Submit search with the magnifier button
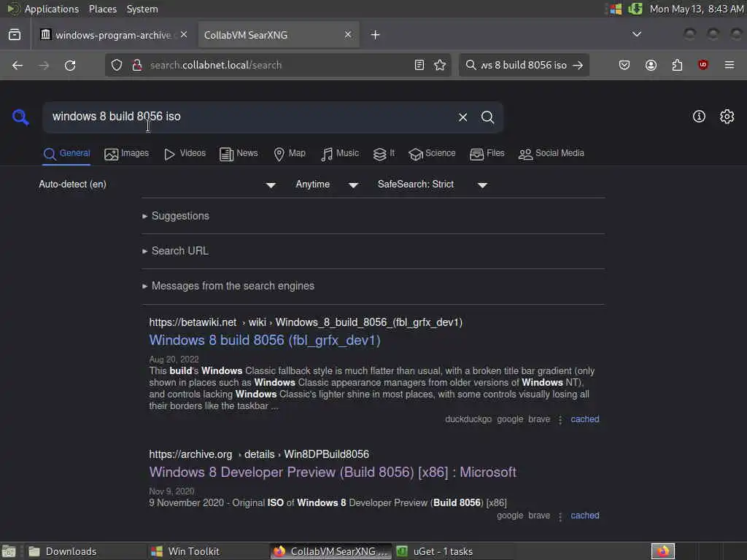Viewport: 747px width, 560px height. (487, 117)
